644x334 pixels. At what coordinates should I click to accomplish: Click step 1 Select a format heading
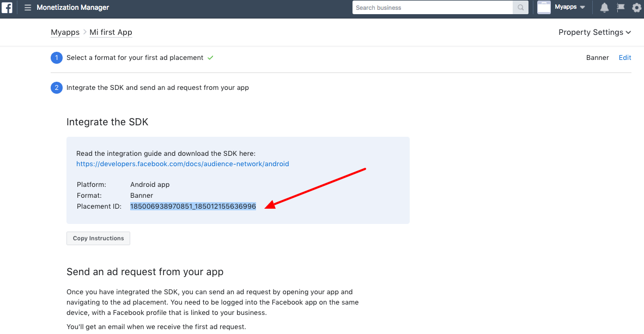[x=135, y=58]
